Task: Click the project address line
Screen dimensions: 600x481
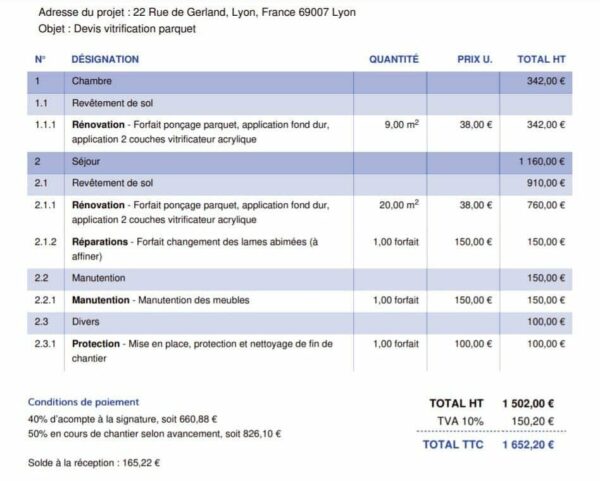Action: coord(197,12)
